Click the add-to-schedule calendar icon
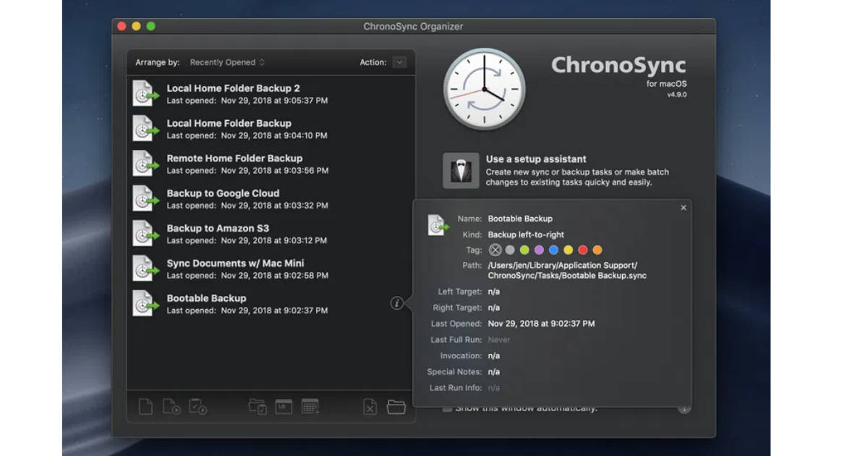The image size is (868, 456). pyautogui.click(x=310, y=407)
